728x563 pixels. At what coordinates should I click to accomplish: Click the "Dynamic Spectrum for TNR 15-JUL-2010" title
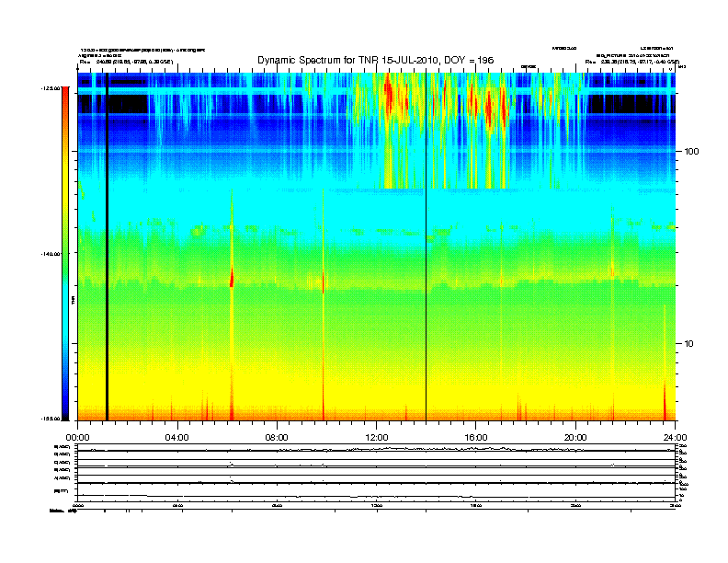click(x=376, y=61)
